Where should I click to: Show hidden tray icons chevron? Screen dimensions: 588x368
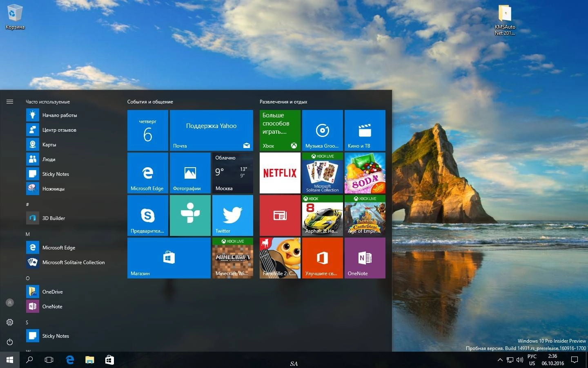500,360
